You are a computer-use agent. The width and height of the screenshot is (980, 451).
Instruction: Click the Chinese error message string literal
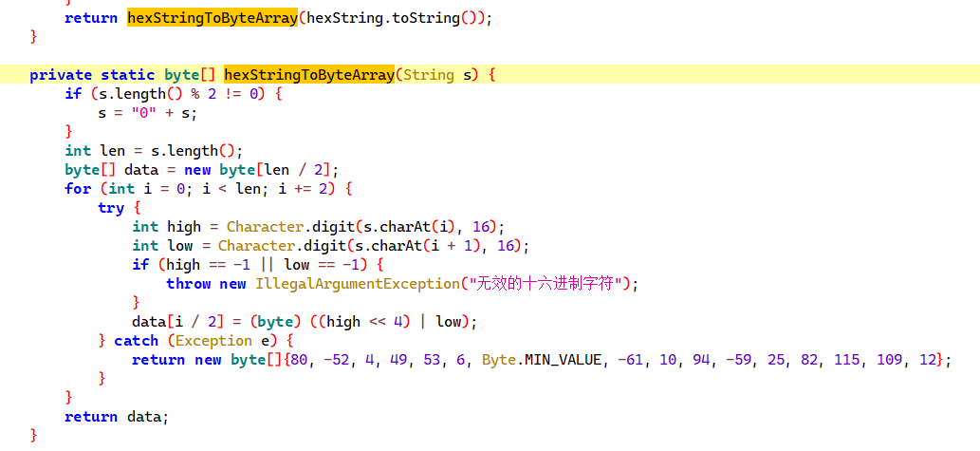click(546, 283)
